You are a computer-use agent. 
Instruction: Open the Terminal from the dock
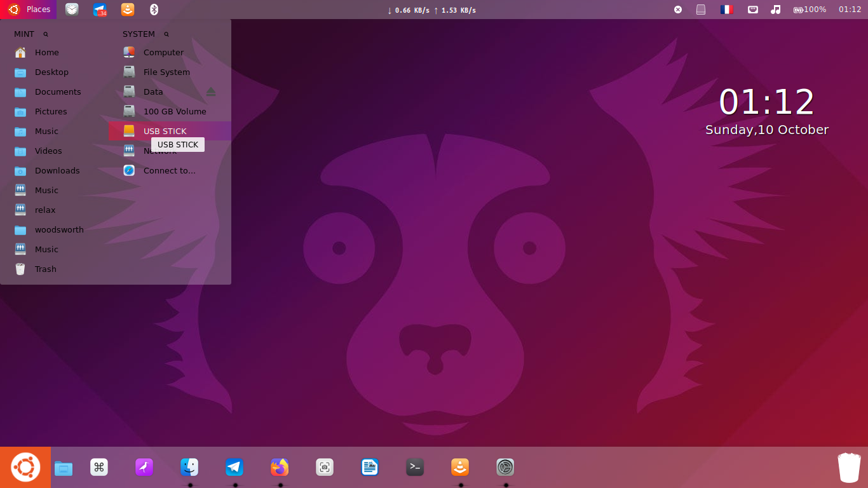pos(415,468)
